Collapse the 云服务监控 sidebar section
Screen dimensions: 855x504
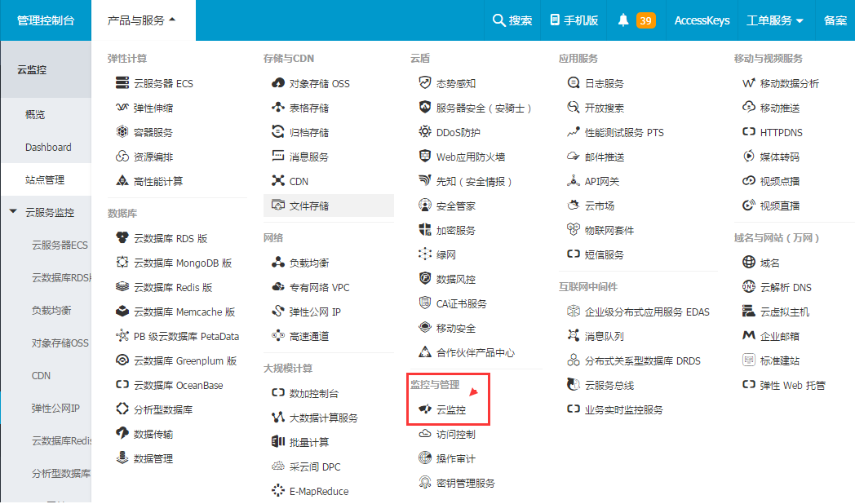13,212
